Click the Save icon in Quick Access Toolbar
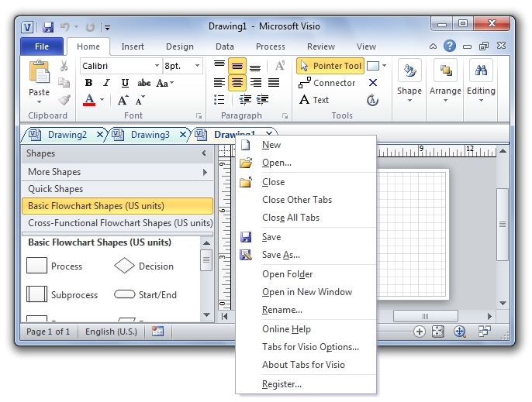The height and width of the screenshot is (402, 532). coord(48,27)
